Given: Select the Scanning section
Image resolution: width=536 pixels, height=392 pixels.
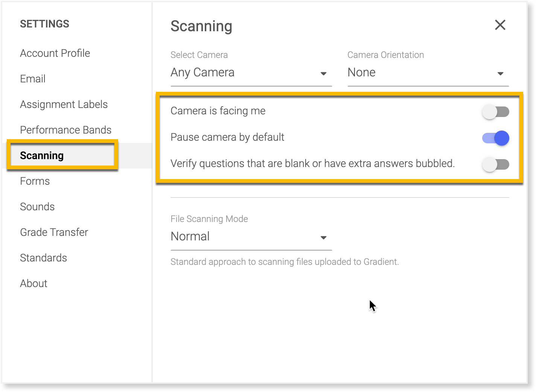Looking at the screenshot, I should pyautogui.click(x=42, y=155).
